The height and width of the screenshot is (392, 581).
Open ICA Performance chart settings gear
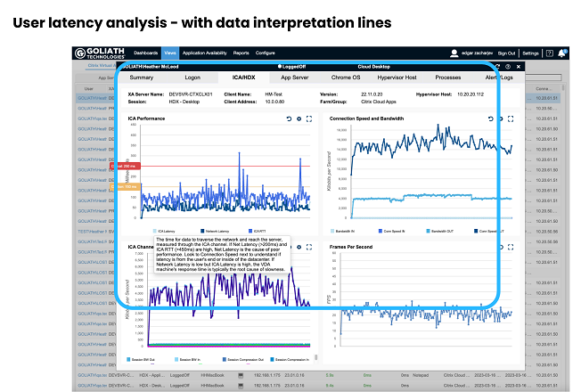tap(299, 118)
